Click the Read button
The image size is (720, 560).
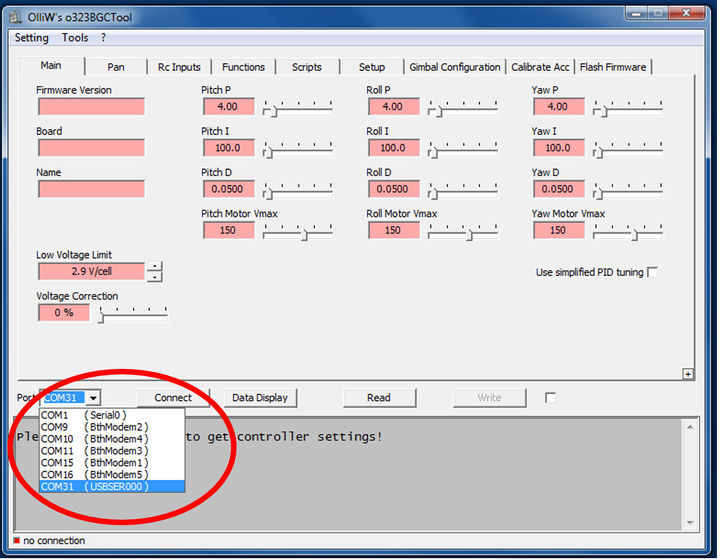point(379,397)
